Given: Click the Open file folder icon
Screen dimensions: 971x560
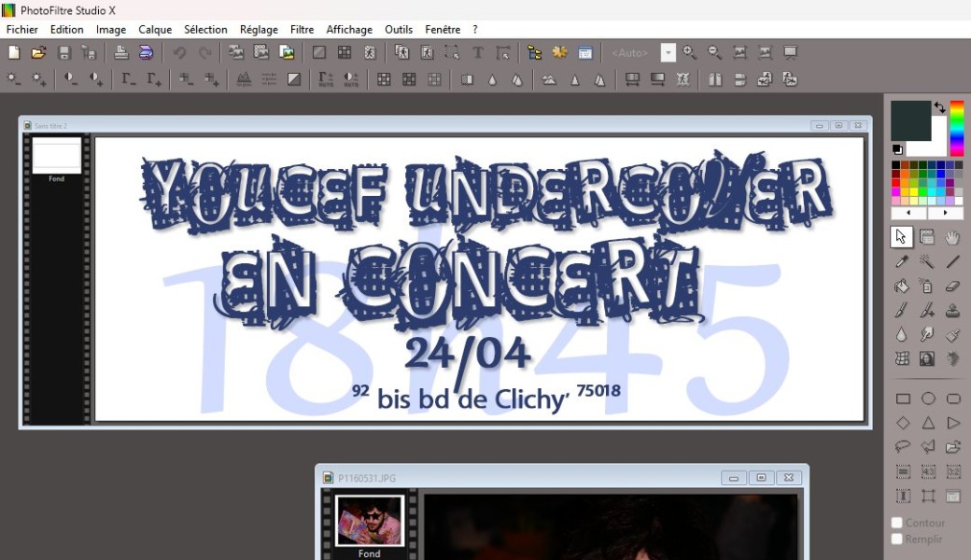Looking at the screenshot, I should [38, 52].
